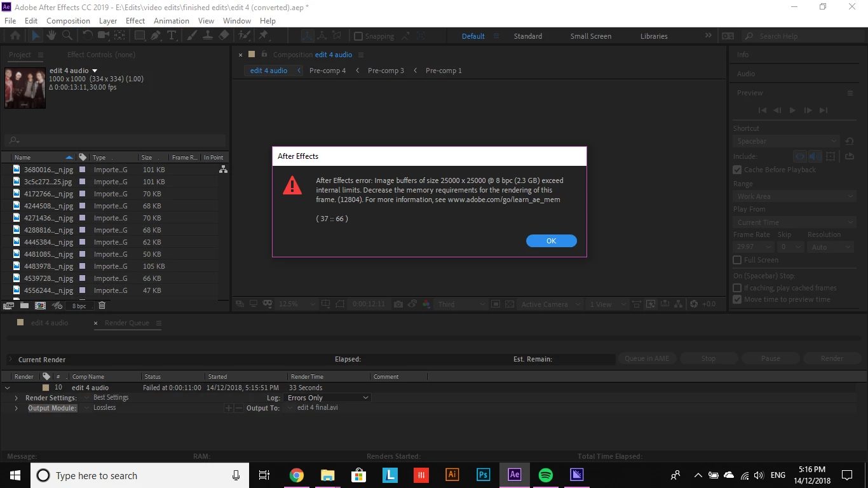Open Photoshop from the Windows taskbar

click(483, 475)
